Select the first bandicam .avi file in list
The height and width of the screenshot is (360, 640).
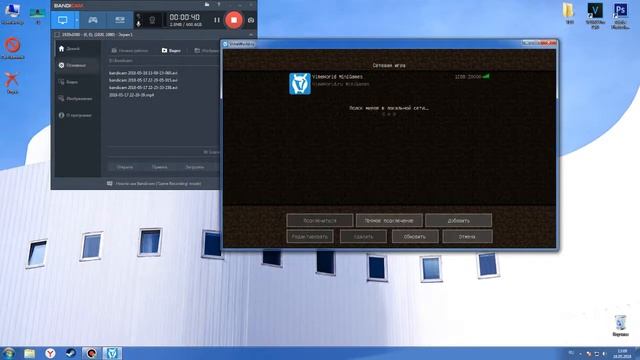click(143, 73)
